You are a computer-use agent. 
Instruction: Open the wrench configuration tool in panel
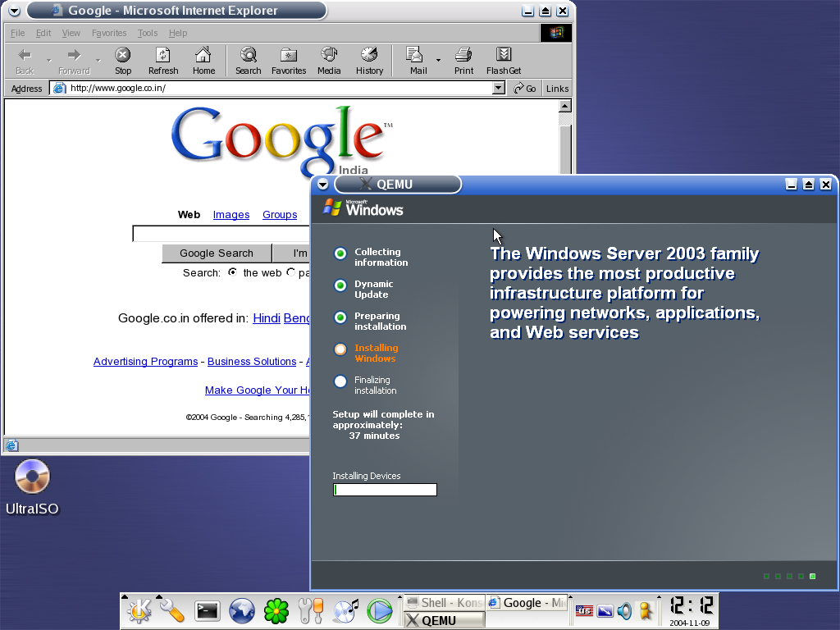[x=172, y=610]
